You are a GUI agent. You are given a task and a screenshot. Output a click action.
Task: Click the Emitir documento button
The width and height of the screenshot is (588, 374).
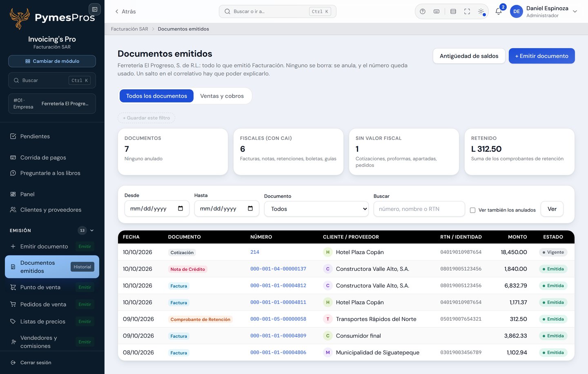(x=541, y=56)
